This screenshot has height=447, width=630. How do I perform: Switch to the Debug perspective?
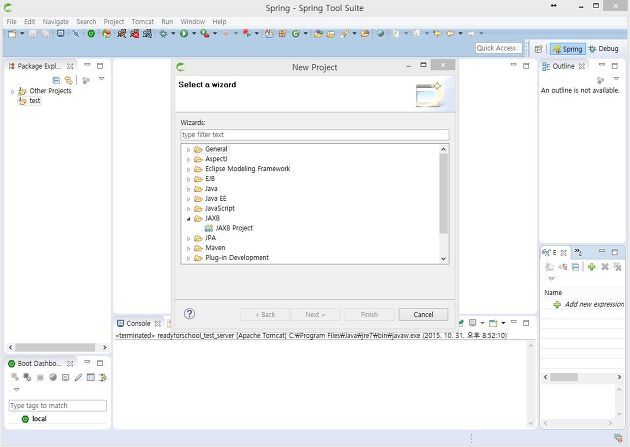[x=603, y=49]
